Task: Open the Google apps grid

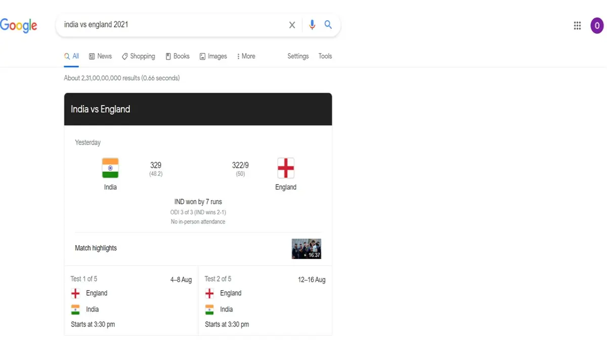Action: 577,25
